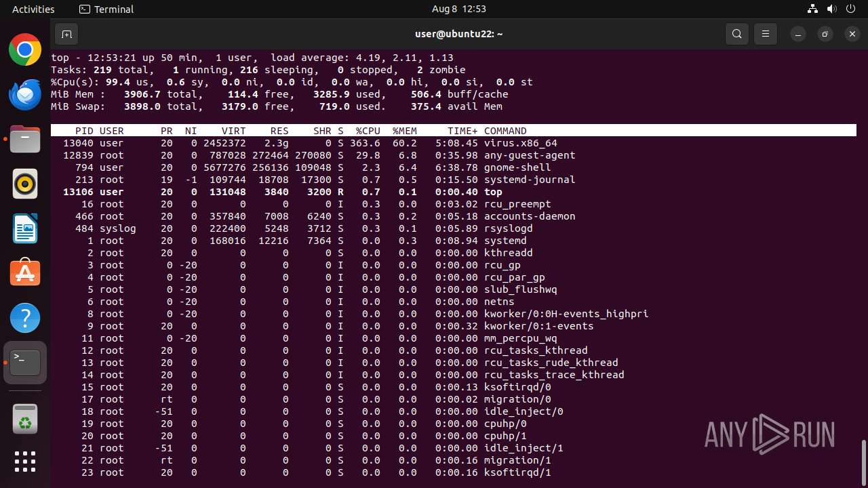The image size is (868, 488).
Task: Open a new terminal tab
Action: coord(66,34)
